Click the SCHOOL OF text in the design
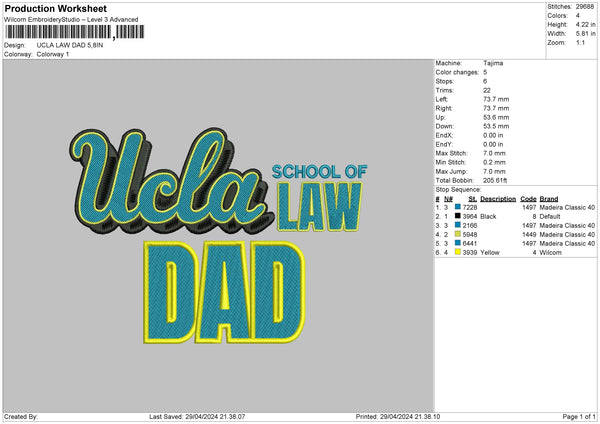 click(320, 172)
